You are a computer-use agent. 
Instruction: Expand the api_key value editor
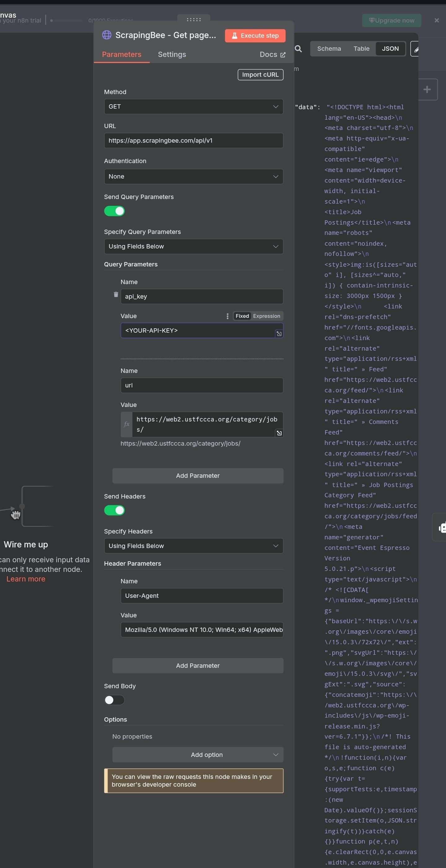279,333
